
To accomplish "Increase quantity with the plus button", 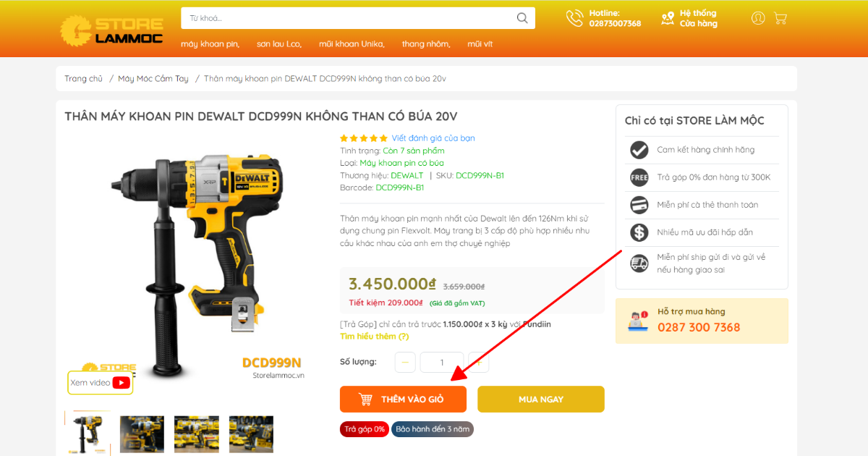I will pyautogui.click(x=478, y=362).
